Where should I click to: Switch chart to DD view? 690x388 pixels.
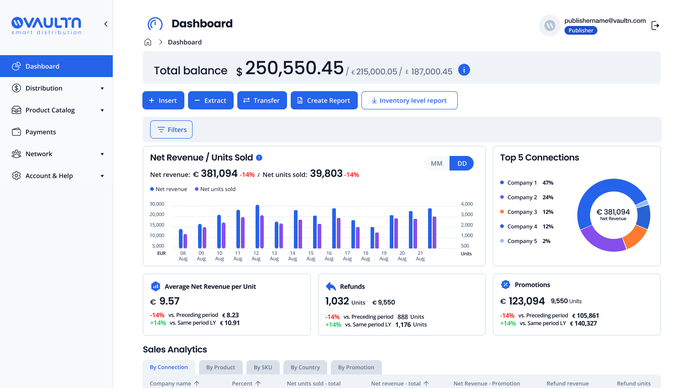(462, 163)
